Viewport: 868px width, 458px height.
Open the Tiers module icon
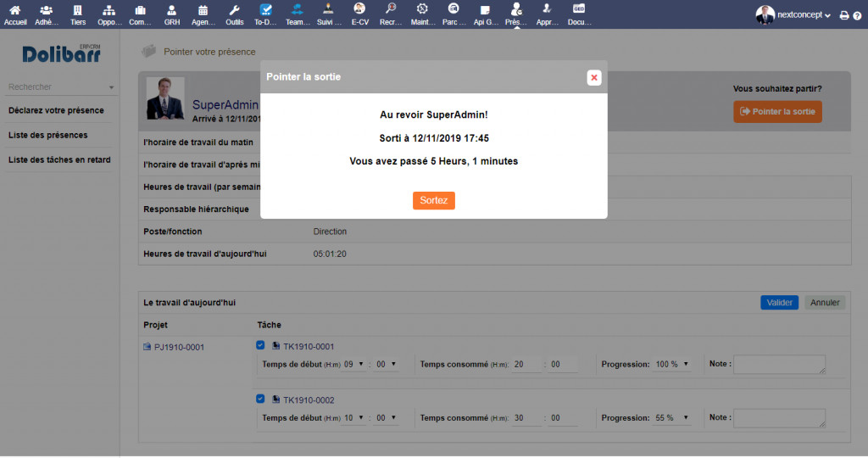point(78,10)
